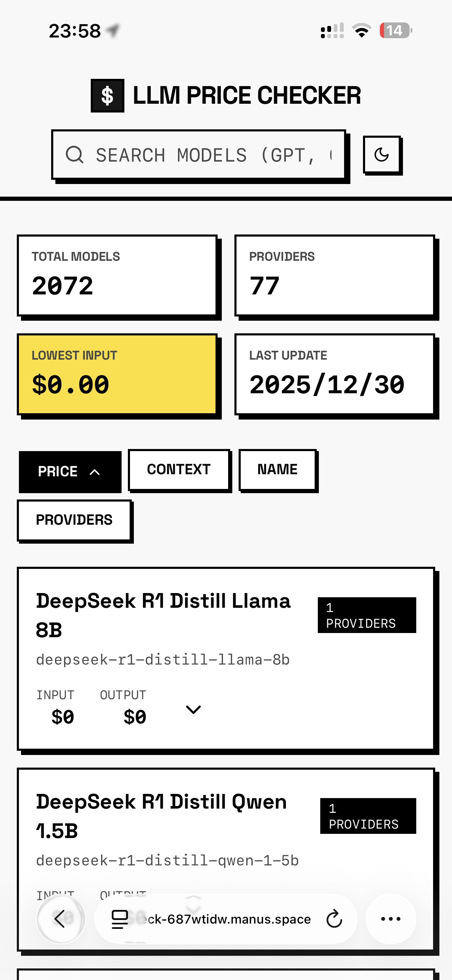Toggle dark mode with moon button
Viewport: 452px width, 980px height.
tap(382, 155)
